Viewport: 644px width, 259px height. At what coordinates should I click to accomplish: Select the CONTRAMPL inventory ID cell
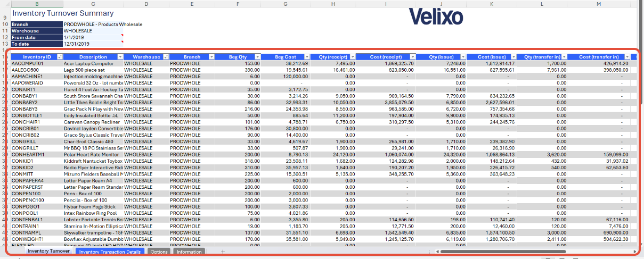coord(37,232)
